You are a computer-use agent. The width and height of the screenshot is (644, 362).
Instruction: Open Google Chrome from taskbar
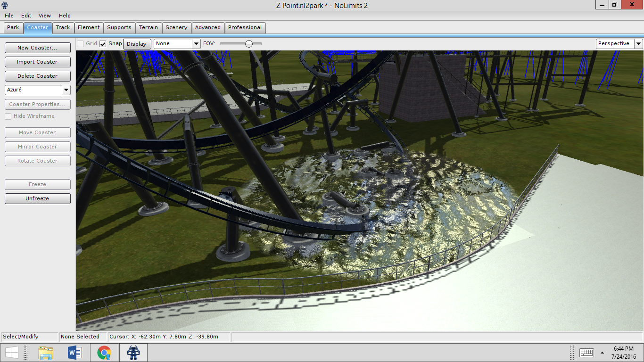point(104,353)
